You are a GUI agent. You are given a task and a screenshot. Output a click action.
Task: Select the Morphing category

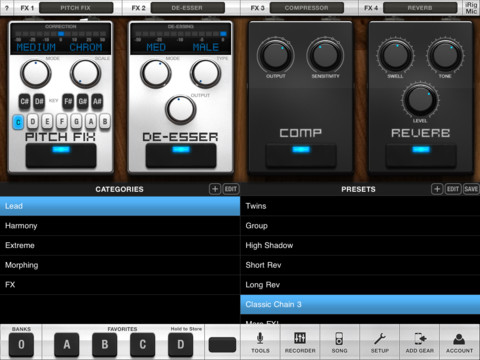pos(120,265)
